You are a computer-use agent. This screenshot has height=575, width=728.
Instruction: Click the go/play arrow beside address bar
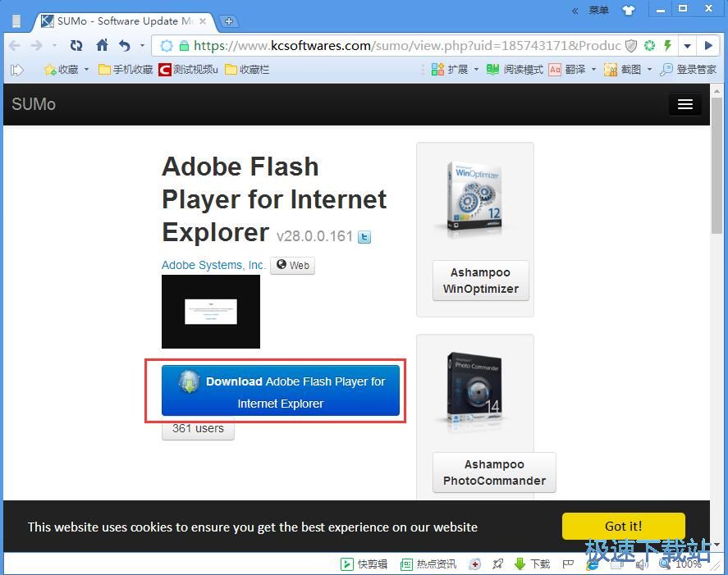click(708, 45)
